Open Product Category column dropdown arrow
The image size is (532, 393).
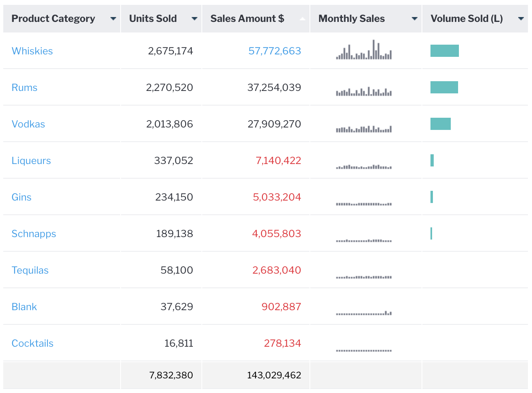click(113, 19)
